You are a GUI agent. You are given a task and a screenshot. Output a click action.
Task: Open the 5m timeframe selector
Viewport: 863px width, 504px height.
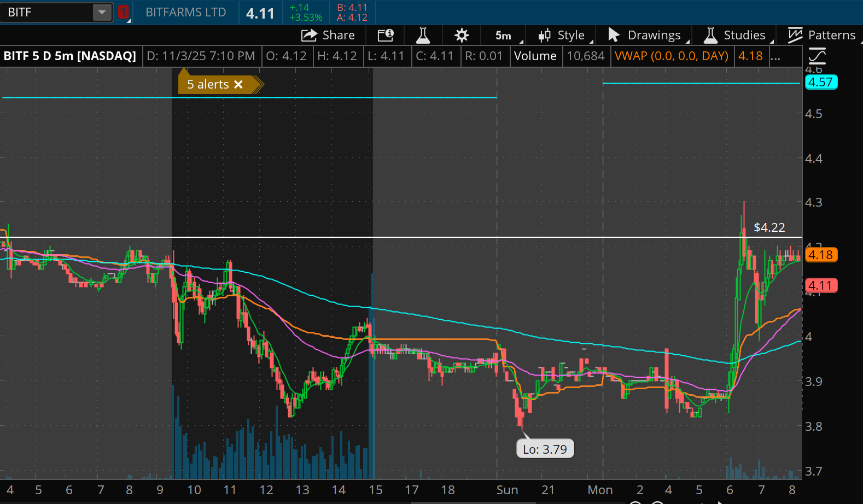click(504, 36)
